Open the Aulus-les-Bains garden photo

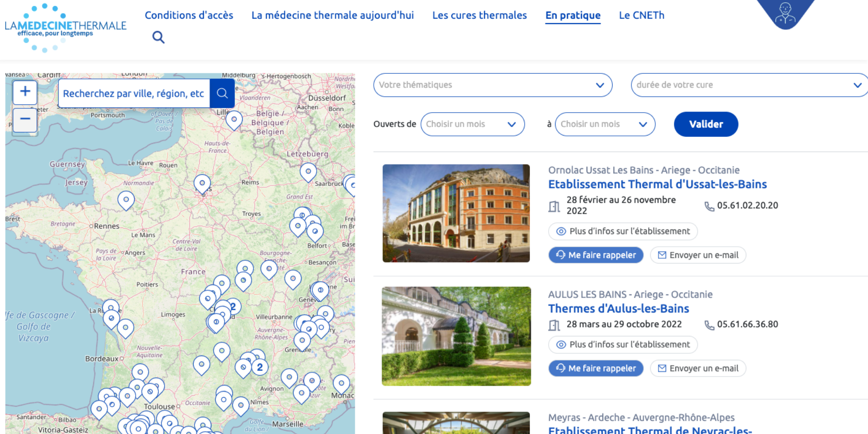point(456,336)
